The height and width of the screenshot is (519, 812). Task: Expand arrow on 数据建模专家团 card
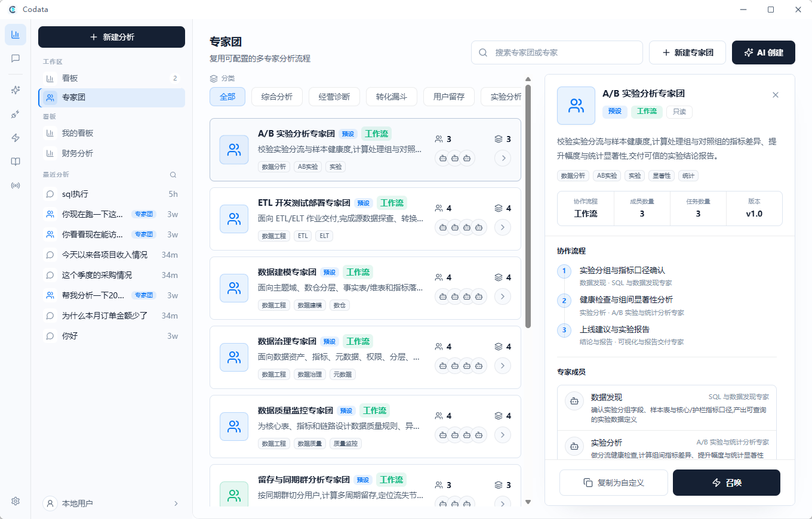pos(503,296)
